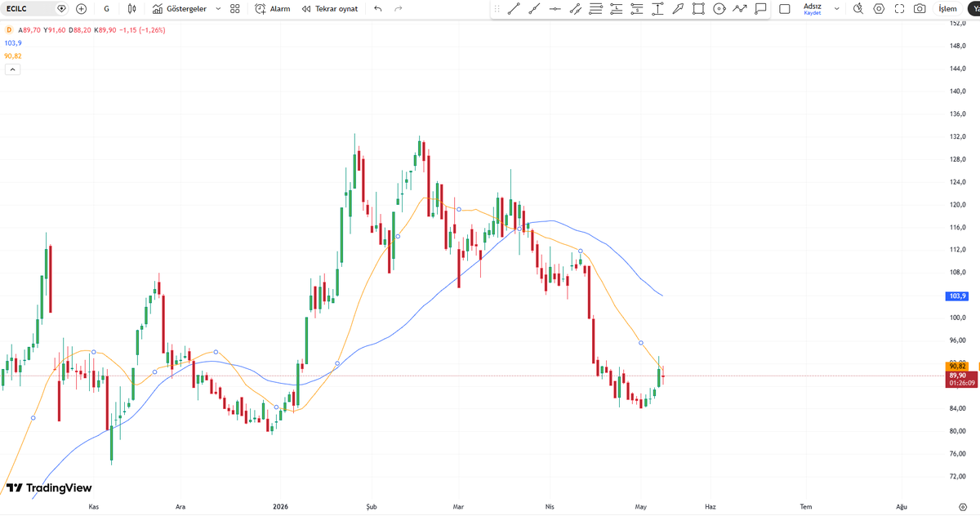Select the trend line drawing tool
This screenshot has width=980, height=516.
(514, 9)
